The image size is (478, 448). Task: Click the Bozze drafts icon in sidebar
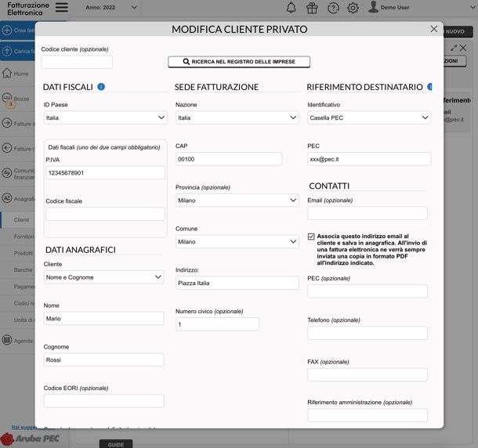[7, 98]
